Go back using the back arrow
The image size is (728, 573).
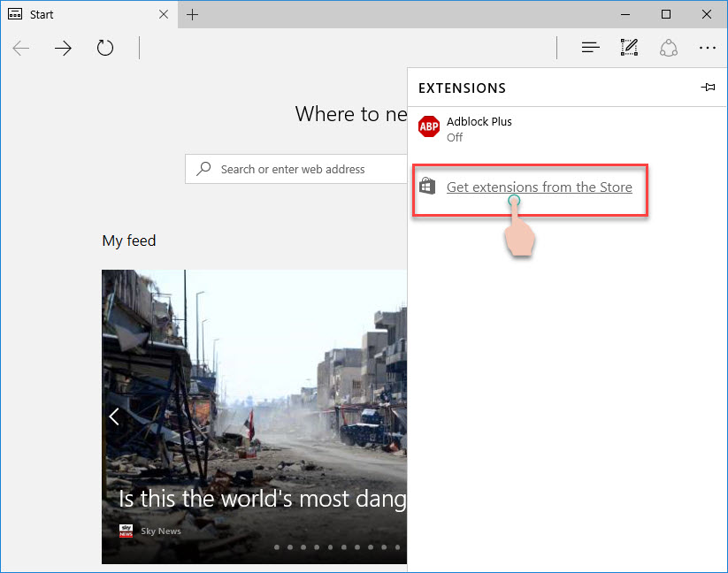click(21, 48)
